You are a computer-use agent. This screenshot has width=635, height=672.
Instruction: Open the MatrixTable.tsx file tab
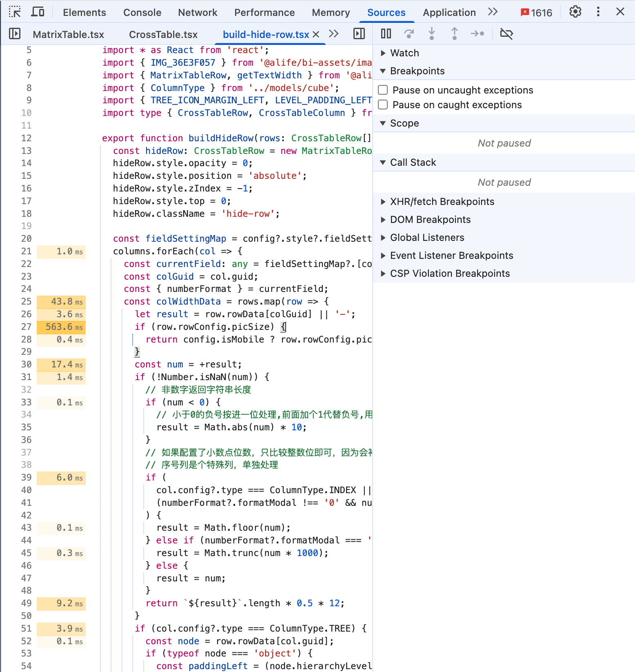[x=69, y=35]
